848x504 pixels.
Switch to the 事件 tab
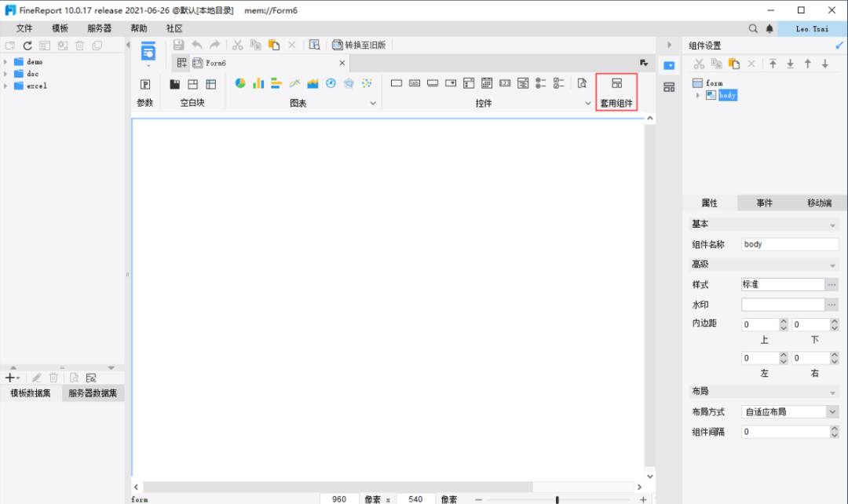point(764,203)
